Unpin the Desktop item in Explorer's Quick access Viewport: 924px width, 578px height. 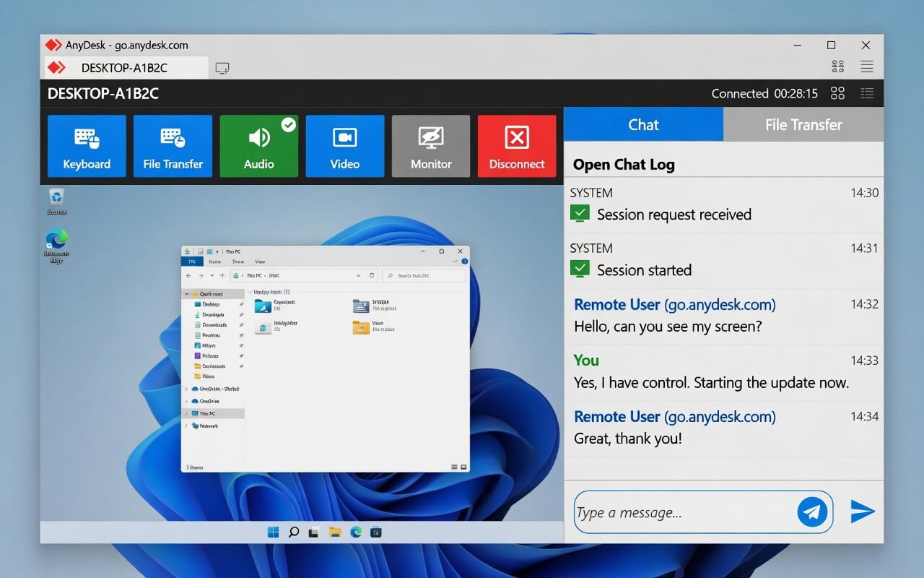[241, 305]
